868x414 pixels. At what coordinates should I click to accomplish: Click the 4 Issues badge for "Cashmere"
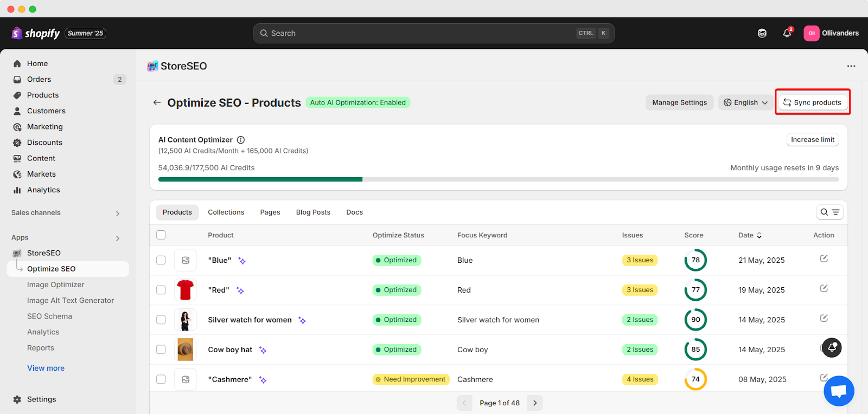(x=640, y=379)
